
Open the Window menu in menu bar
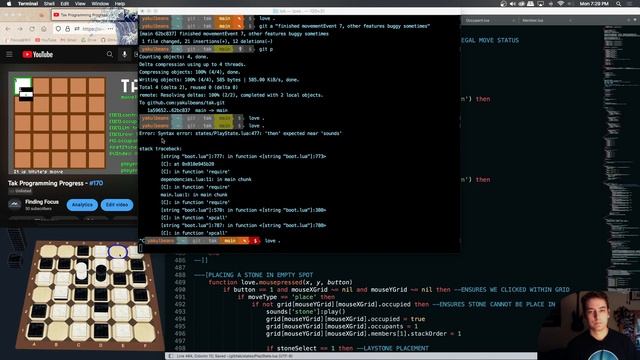coord(100,4)
